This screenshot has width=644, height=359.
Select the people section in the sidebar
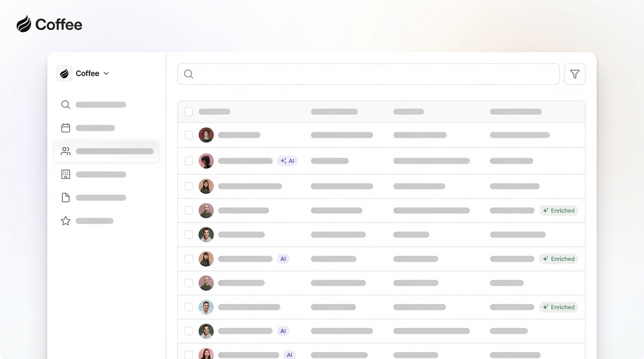click(66, 151)
